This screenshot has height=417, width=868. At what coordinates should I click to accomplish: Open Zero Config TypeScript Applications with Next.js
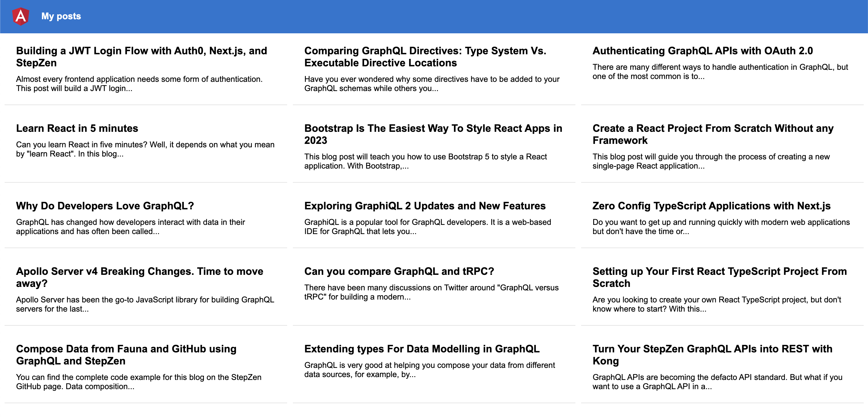pyautogui.click(x=711, y=206)
